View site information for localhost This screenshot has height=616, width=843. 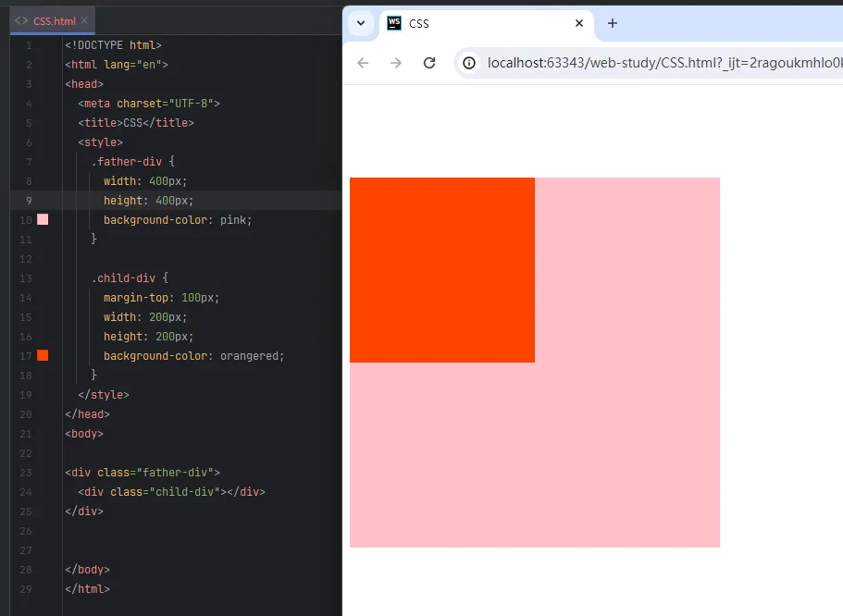tap(469, 63)
